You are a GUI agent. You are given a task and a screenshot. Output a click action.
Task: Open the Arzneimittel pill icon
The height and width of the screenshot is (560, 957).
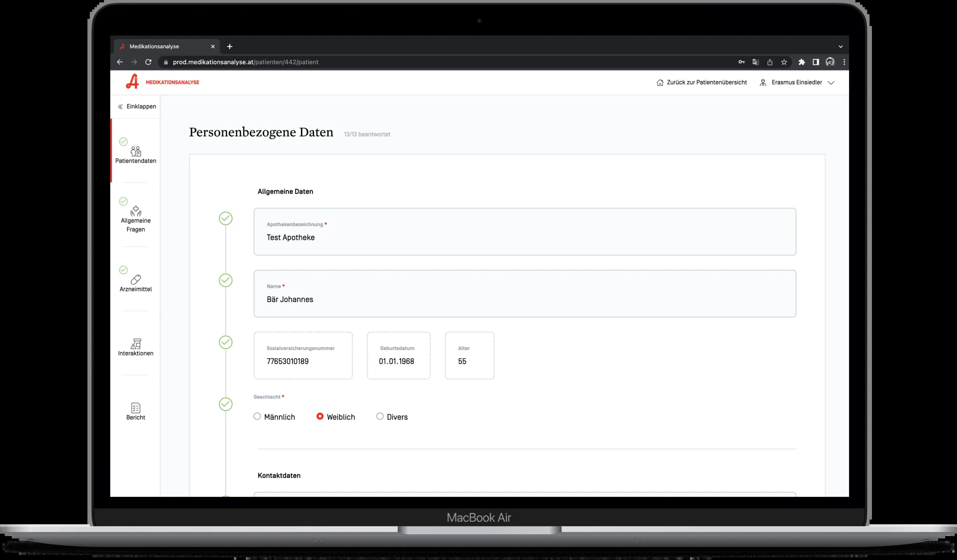point(136,280)
